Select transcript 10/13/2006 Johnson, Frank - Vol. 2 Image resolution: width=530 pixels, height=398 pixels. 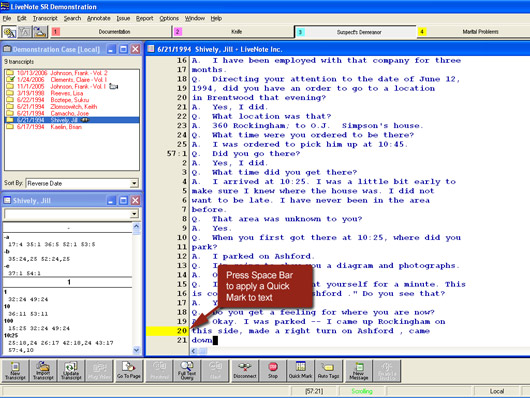(72, 73)
